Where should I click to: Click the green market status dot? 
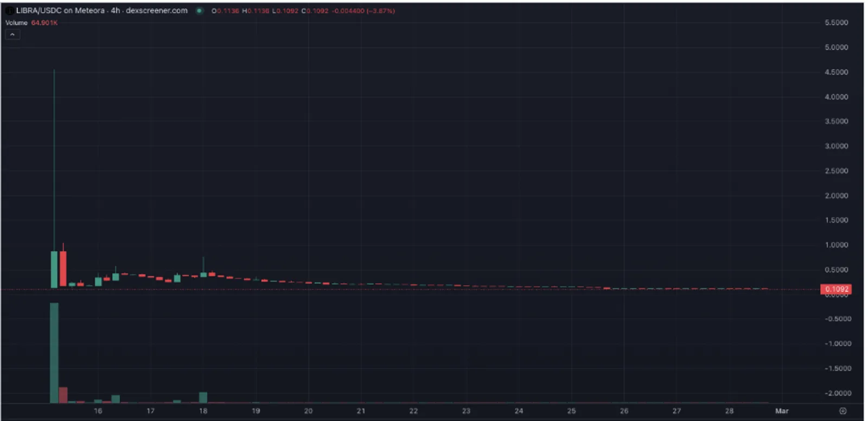tap(200, 10)
